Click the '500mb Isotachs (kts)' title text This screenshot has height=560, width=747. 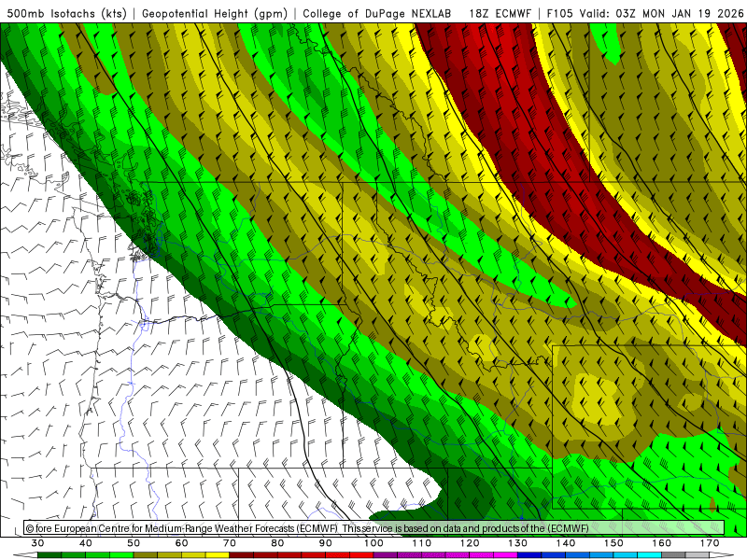click(67, 13)
